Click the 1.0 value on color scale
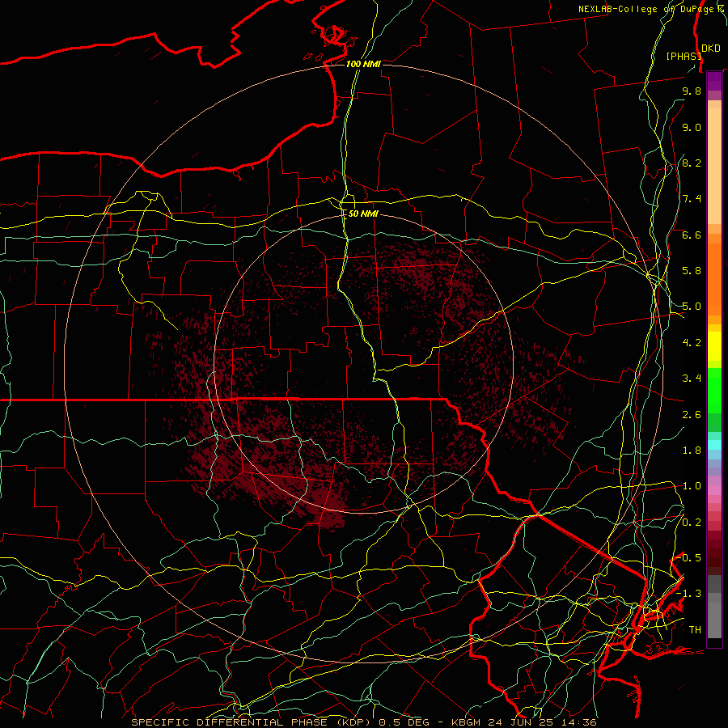Image resolution: width=728 pixels, height=728 pixels. point(692,486)
